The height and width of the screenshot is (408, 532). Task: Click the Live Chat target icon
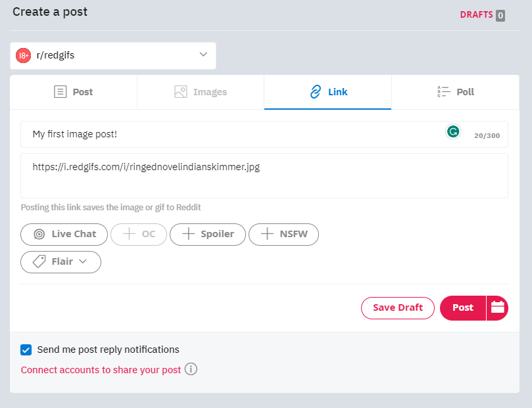coord(39,234)
